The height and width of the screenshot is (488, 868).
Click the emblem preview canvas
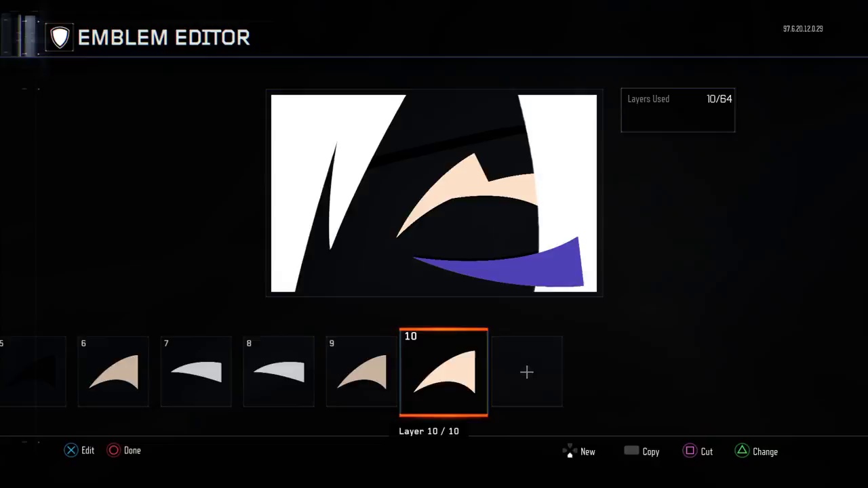pyautogui.click(x=434, y=193)
